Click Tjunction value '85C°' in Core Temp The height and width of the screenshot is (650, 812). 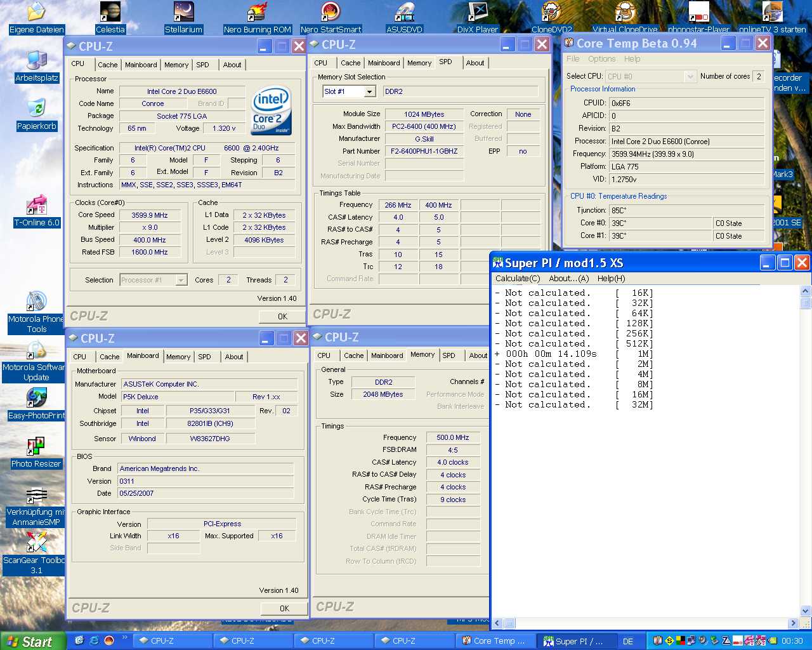click(686, 210)
